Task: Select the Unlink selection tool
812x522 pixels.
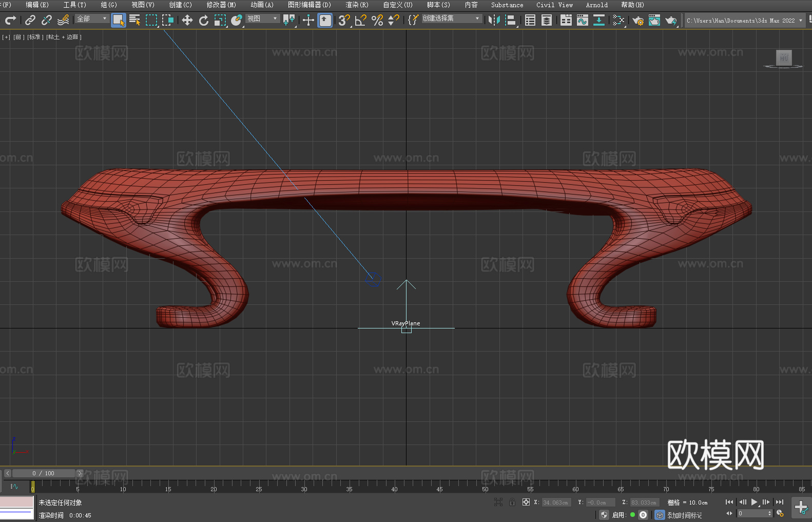Action: coord(47,20)
